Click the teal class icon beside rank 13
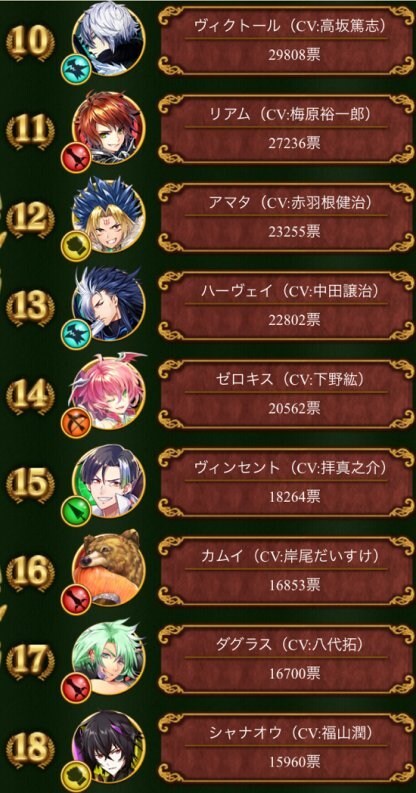Screen dimensions: 416x793 pos(76,334)
